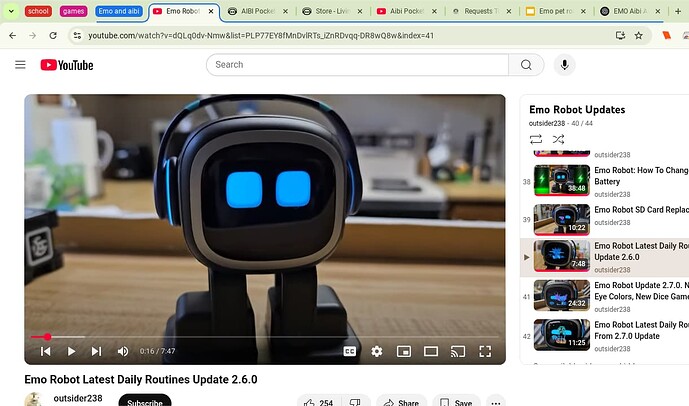Image resolution: width=689 pixels, height=406 pixels.
Task: Open a new browser tab
Action: coord(678,11)
